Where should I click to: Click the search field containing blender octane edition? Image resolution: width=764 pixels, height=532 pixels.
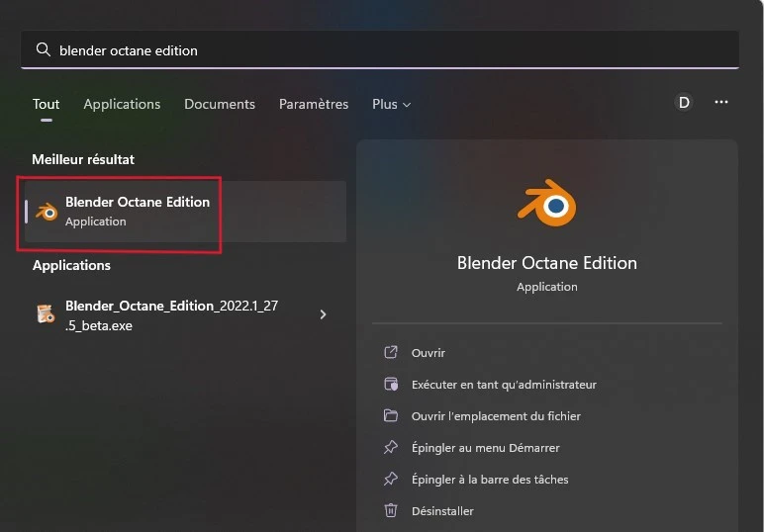[380, 49]
